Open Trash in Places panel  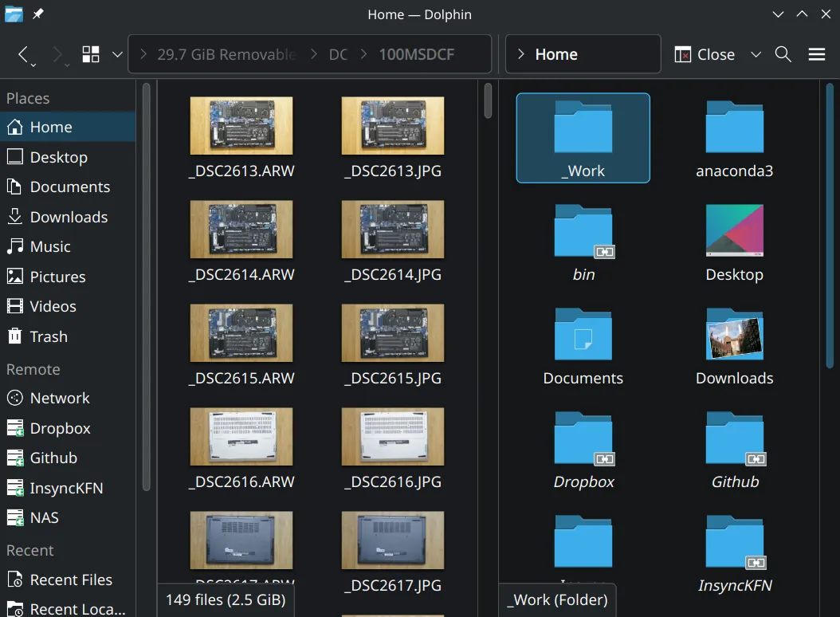(x=68, y=336)
